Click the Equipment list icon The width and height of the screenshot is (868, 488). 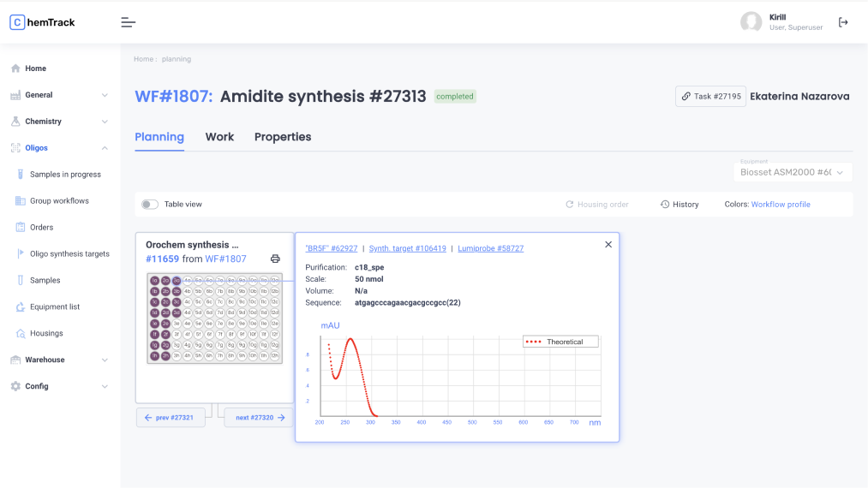pyautogui.click(x=21, y=307)
